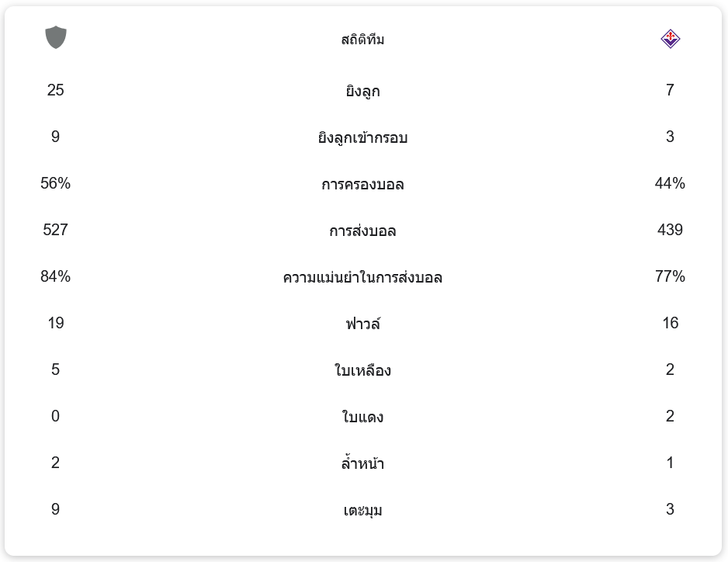The image size is (728, 562).
Task: Click away pass accuracy 77%
Action: [x=670, y=276]
